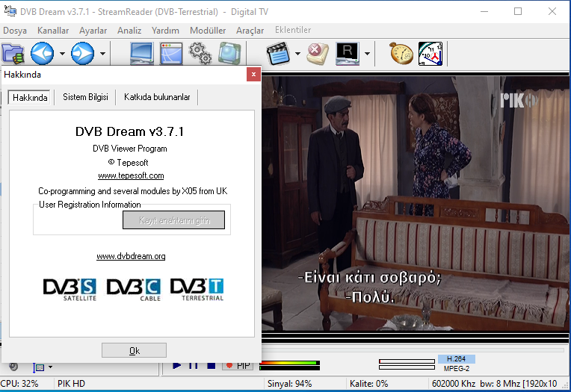Click the channel list panel icon
The height and width of the screenshot is (392, 571).
coord(39,367)
